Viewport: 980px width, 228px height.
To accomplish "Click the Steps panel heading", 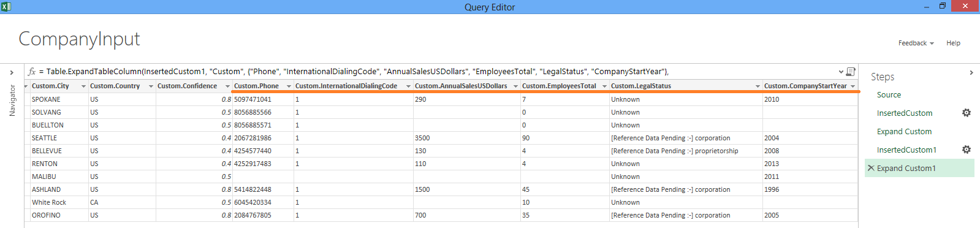I will click(x=883, y=77).
